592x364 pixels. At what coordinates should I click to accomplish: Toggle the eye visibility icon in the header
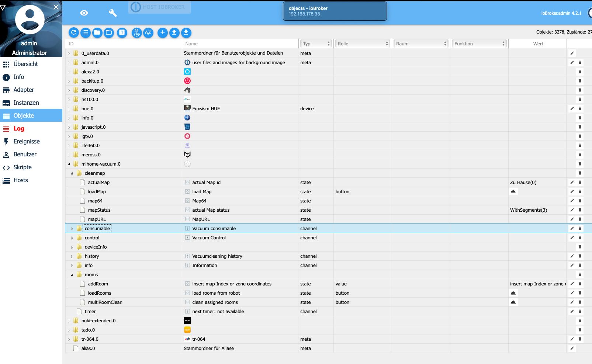(x=84, y=13)
